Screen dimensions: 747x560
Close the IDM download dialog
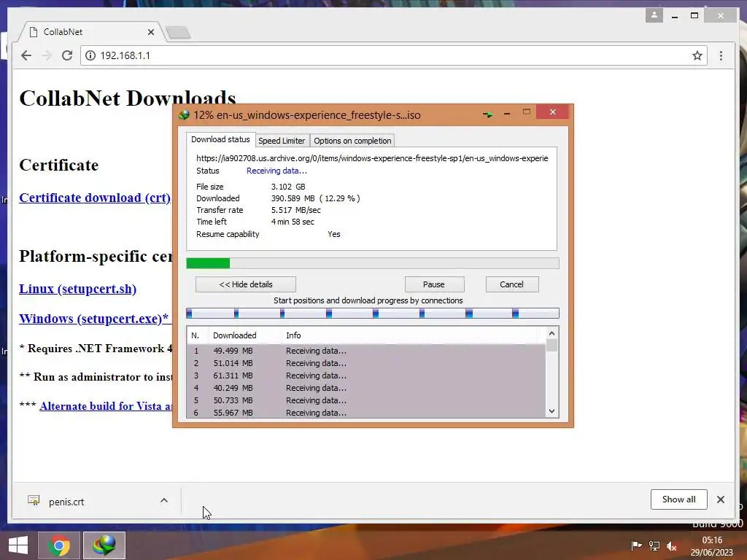[553, 112]
